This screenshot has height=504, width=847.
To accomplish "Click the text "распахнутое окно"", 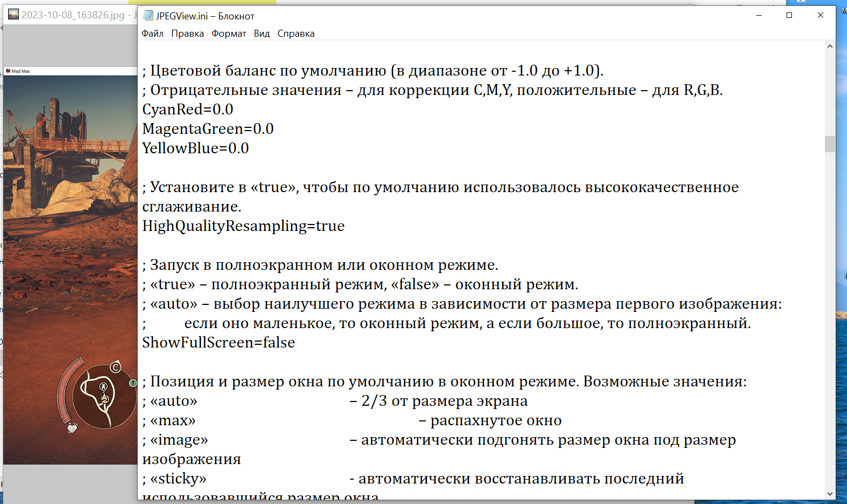I will click(496, 420).
